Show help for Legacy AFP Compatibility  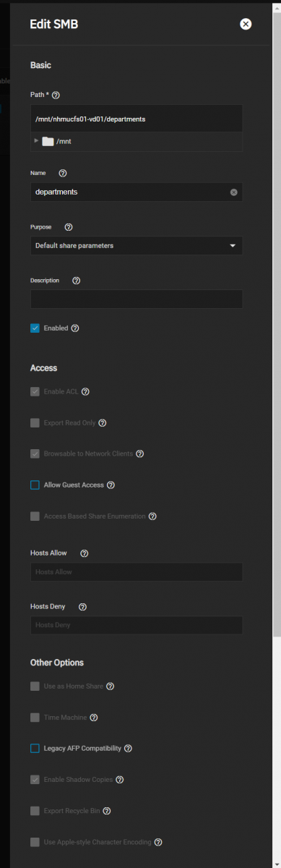[x=128, y=748]
